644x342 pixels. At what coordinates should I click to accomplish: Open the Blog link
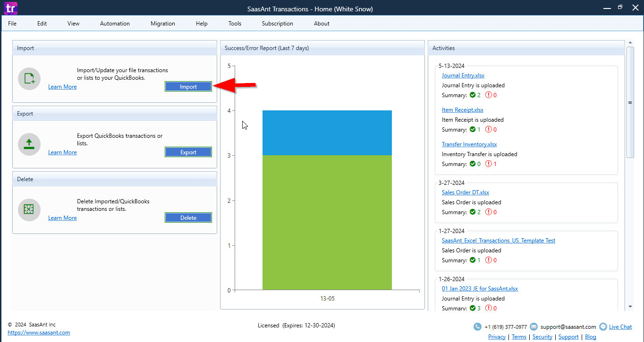(591, 337)
